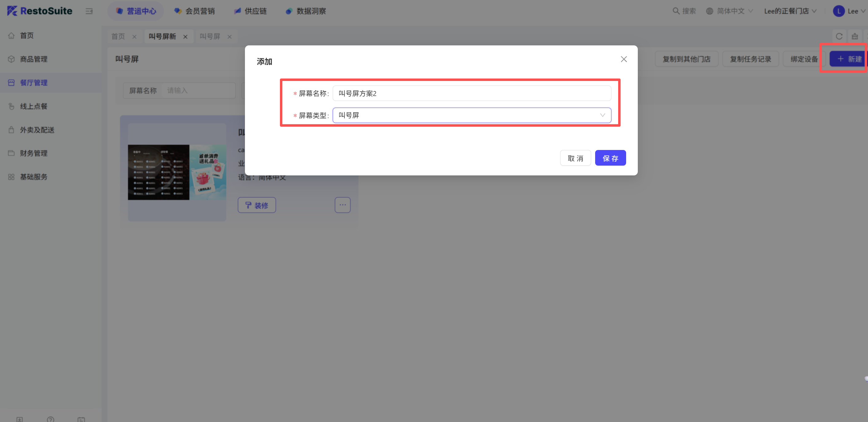Collapse the sidebar menu icon
The width and height of the screenshot is (868, 422).
click(x=89, y=11)
